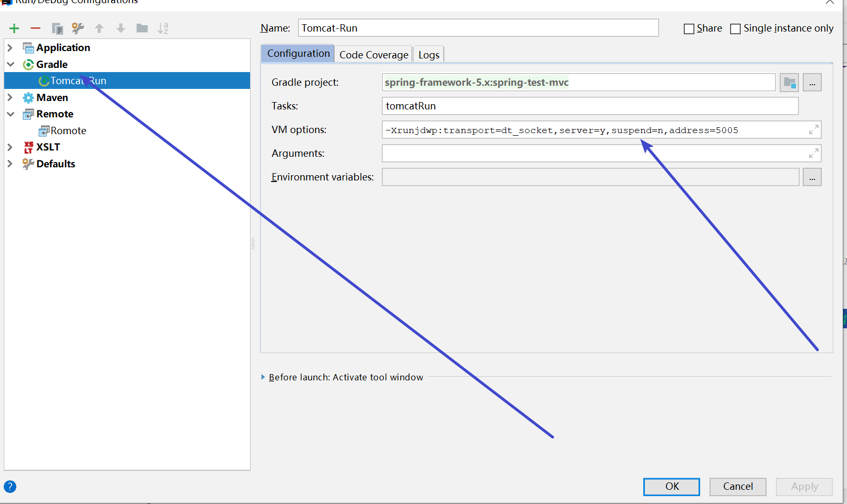This screenshot has height=504, width=847.
Task: Expand the Arguments field editor
Action: pyautogui.click(x=813, y=153)
